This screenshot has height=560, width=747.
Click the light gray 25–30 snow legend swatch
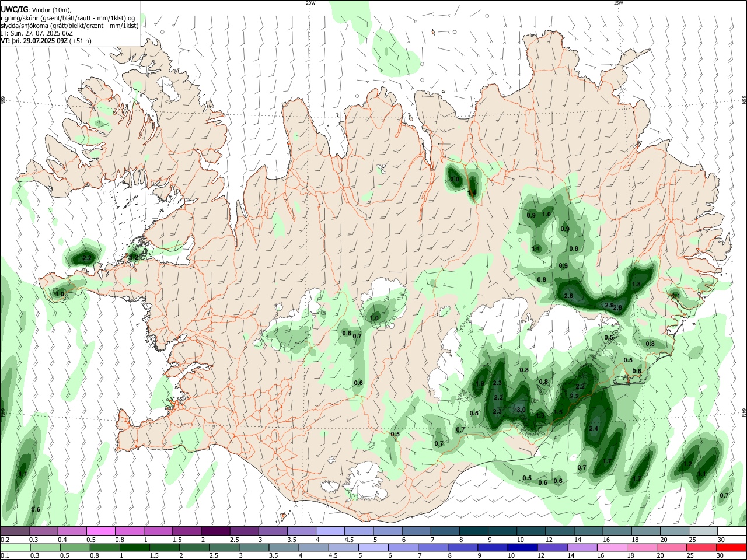tap(703, 531)
